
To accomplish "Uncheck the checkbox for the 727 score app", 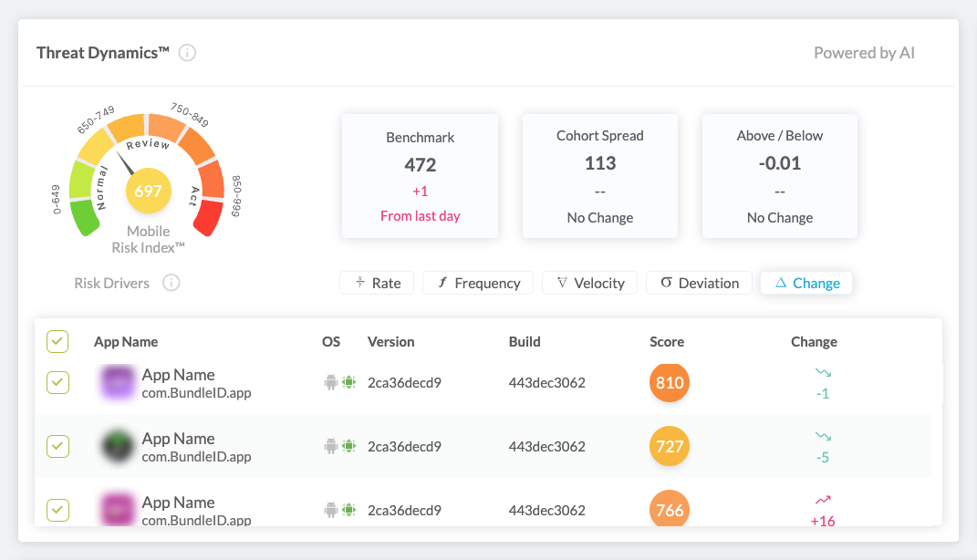I will tap(57, 446).
